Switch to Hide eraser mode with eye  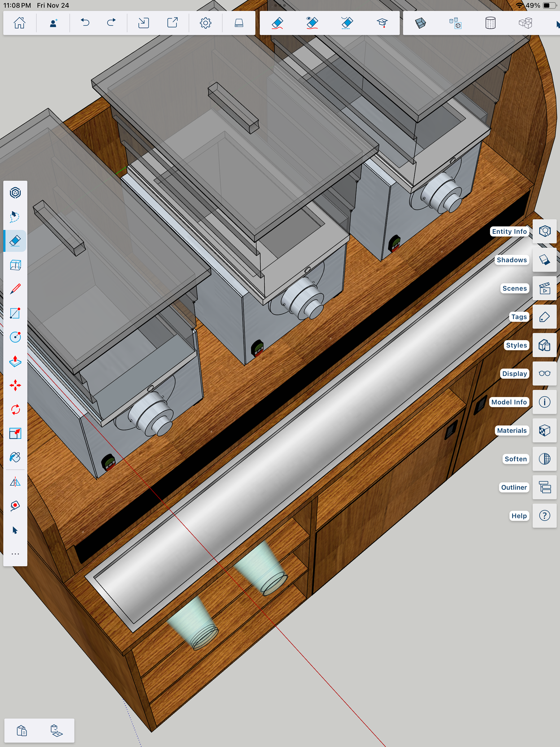312,23
